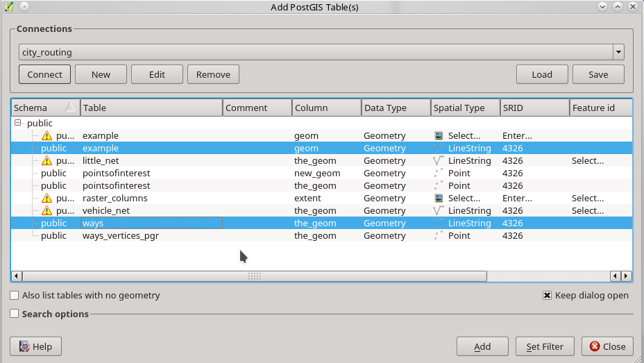Image resolution: width=644 pixels, height=363 pixels.
Task: Open the city_routing connection dropdown
Action: (618, 52)
